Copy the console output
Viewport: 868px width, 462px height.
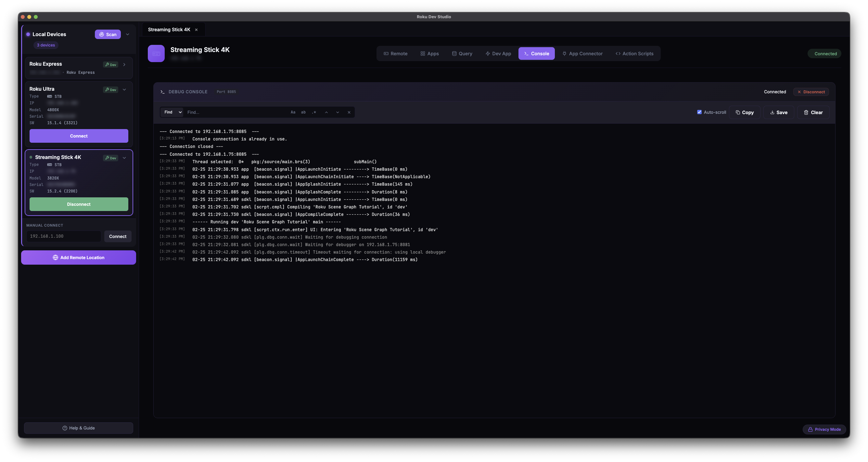[745, 112]
